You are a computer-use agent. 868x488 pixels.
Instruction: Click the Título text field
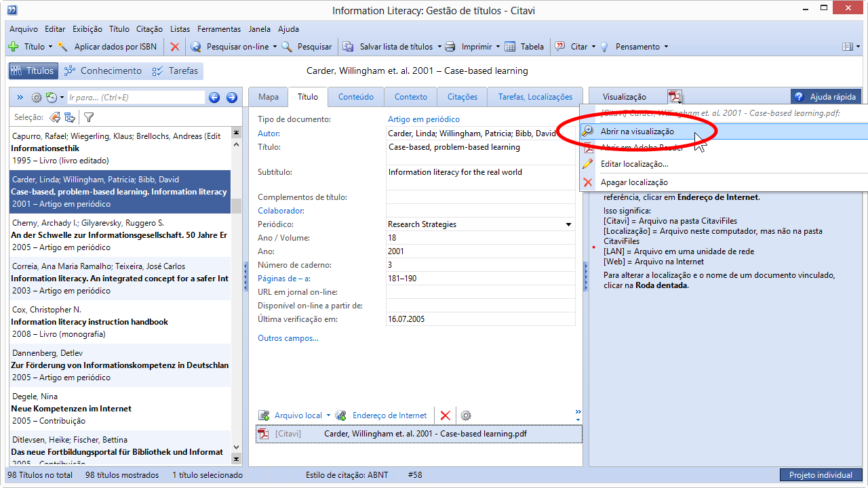tap(481, 153)
